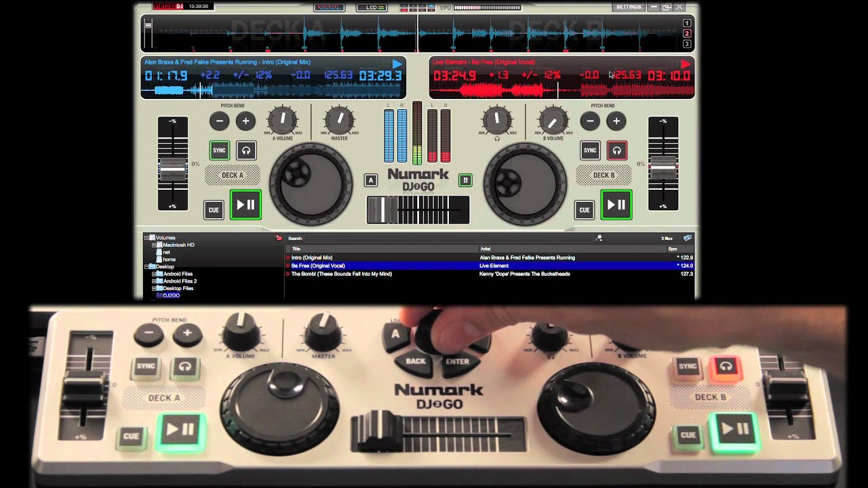Viewport: 868px width, 488px height.
Task: Click the Deck A jog wheel
Action: pos(311,183)
